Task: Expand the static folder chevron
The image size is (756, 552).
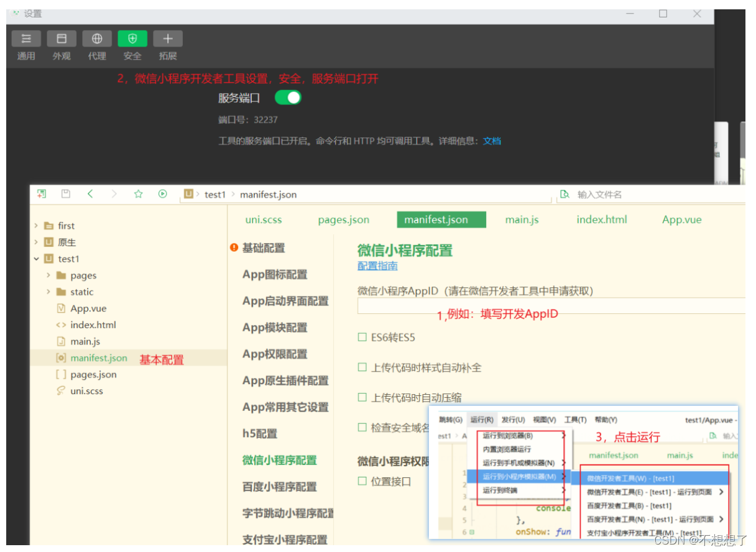Action: click(48, 292)
